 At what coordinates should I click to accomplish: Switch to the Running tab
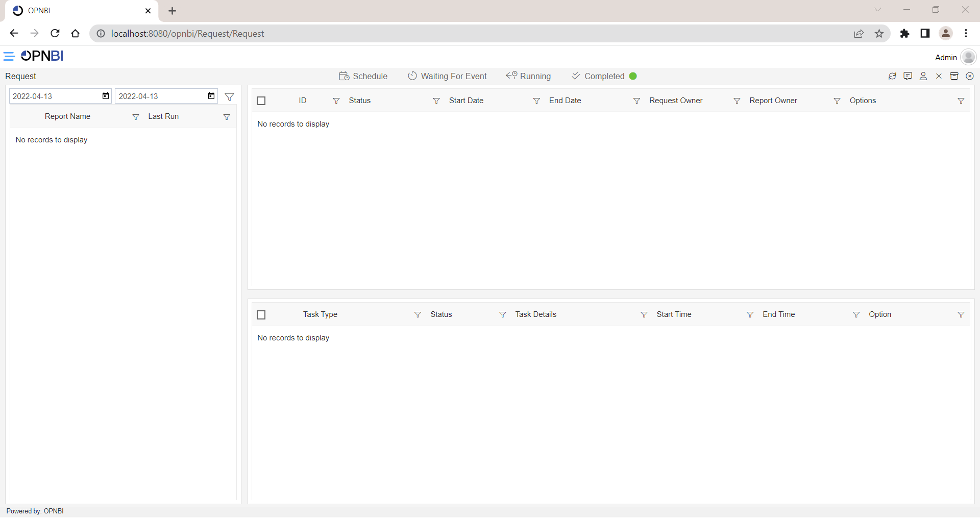tap(528, 76)
